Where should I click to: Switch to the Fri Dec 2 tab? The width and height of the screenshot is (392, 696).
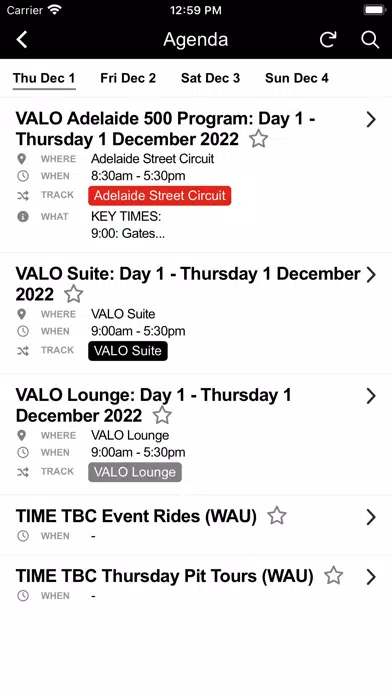point(128,78)
